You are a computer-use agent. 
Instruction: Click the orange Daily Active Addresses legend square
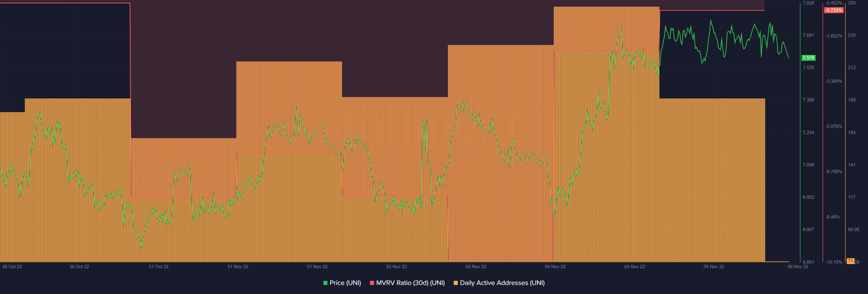[x=456, y=283]
